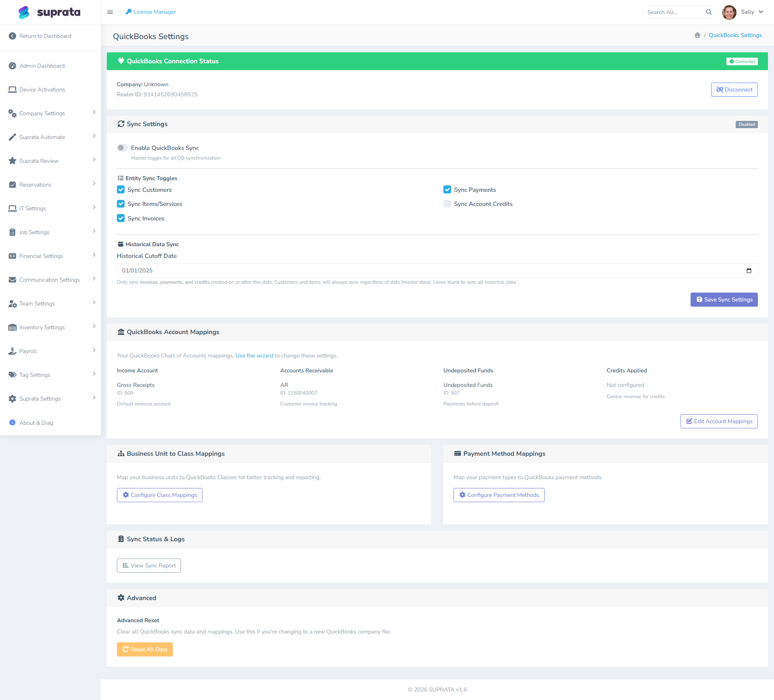Click Save Sync Settings button
This screenshot has height=700, width=774.
click(724, 299)
